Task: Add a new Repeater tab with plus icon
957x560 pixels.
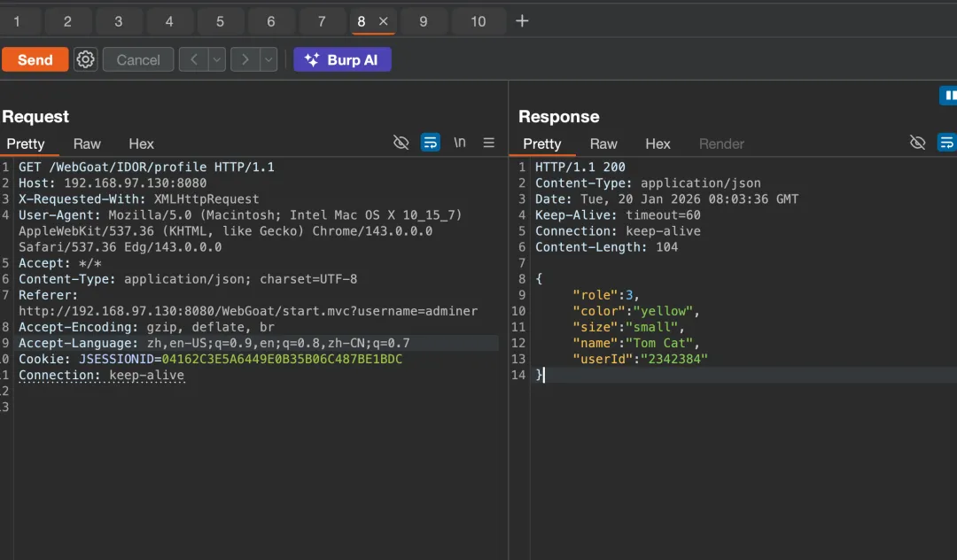Action: [x=522, y=21]
